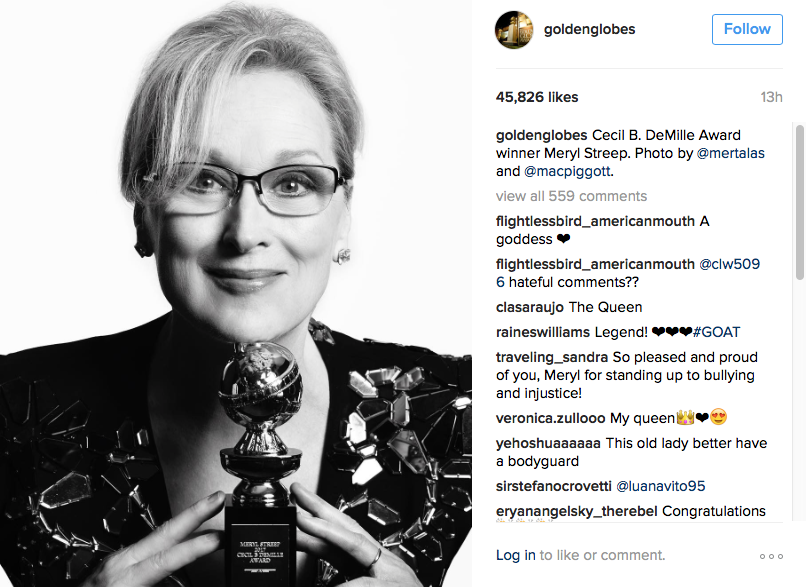Open the goldenglobes username link in header
The width and height of the screenshot is (806, 587).
(590, 29)
